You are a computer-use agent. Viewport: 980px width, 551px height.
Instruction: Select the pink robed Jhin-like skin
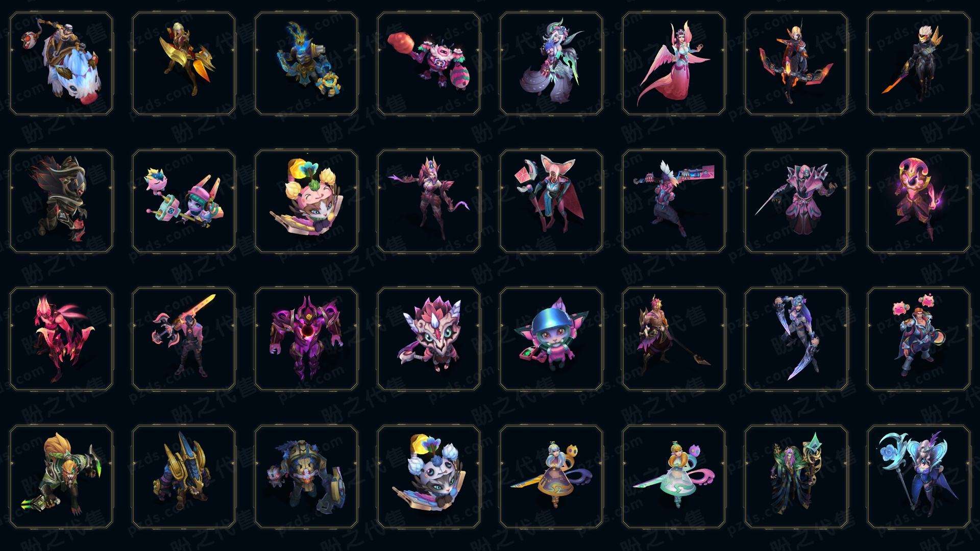[x=796, y=201]
